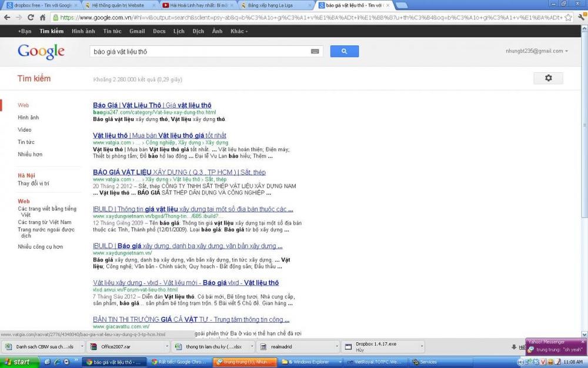Click the Google logo
This screenshot has height=368, width=588.
pyautogui.click(x=41, y=51)
